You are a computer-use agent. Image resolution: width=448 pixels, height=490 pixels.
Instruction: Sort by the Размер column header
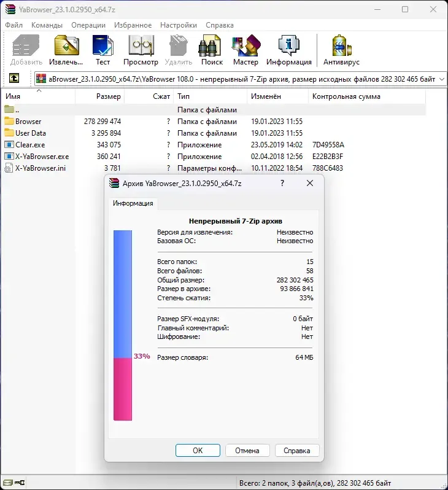pyautogui.click(x=100, y=96)
